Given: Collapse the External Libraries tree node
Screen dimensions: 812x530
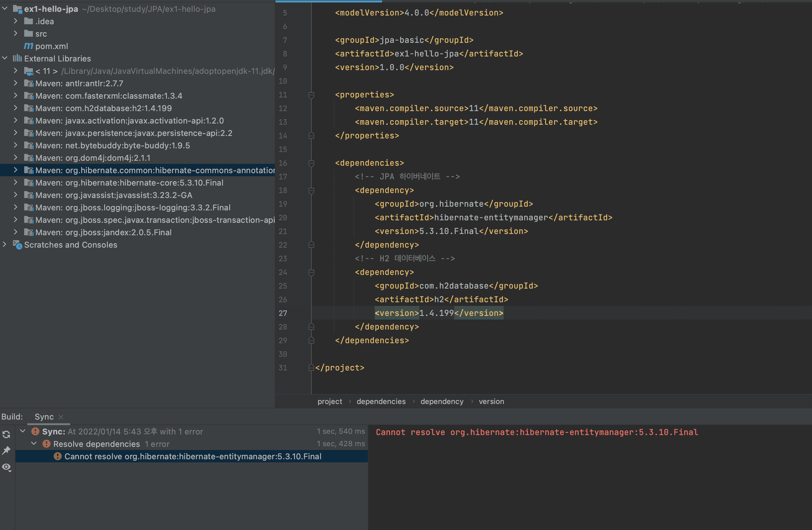Looking at the screenshot, I should [5, 58].
